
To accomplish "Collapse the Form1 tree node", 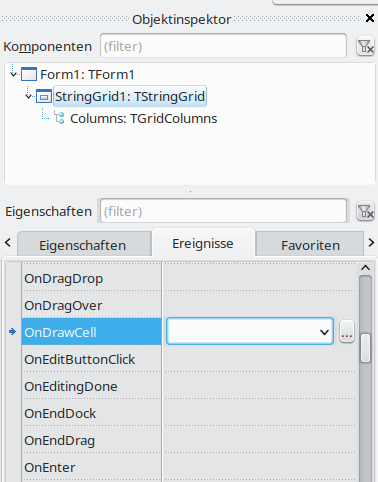I will click(x=14, y=74).
